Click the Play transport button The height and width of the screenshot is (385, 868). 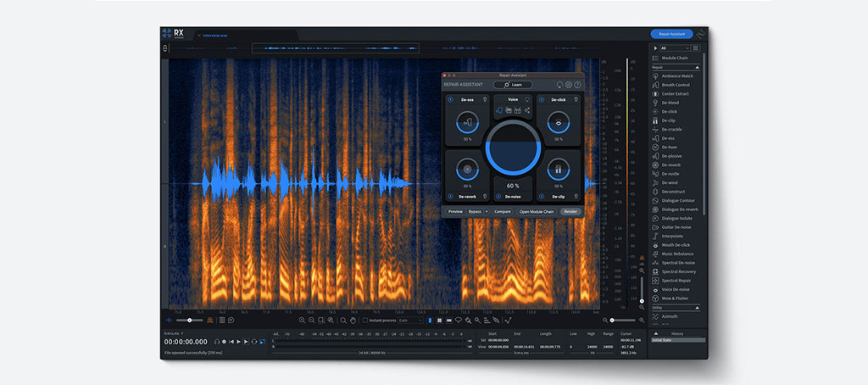(x=238, y=342)
